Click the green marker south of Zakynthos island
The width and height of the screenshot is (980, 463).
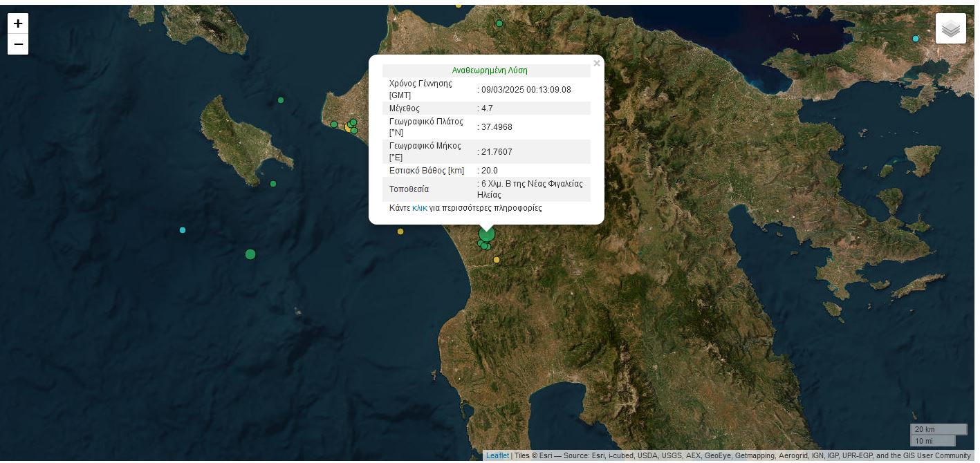tap(273, 184)
